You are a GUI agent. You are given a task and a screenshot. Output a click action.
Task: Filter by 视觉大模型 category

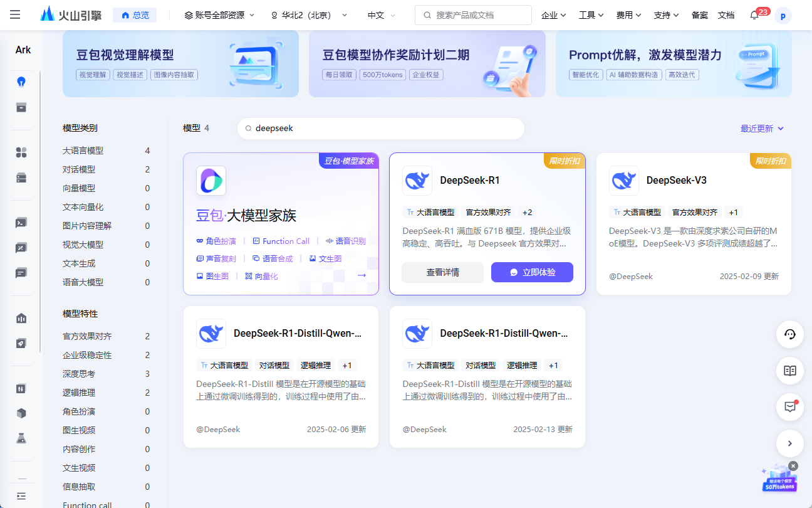pos(107,245)
